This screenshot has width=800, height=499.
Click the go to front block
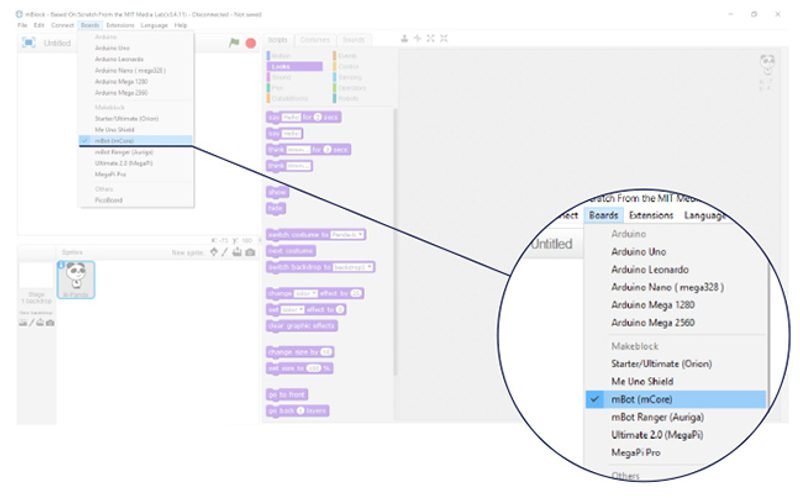pyautogui.click(x=287, y=394)
